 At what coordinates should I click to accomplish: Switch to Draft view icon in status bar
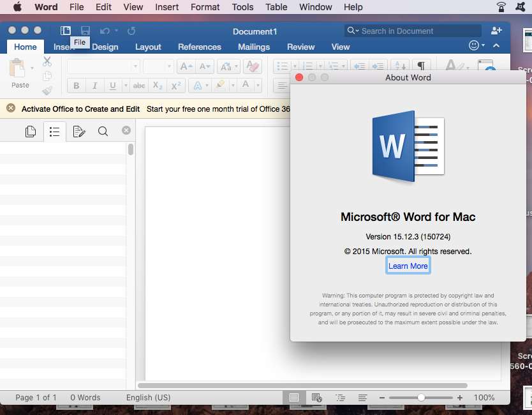tap(363, 398)
